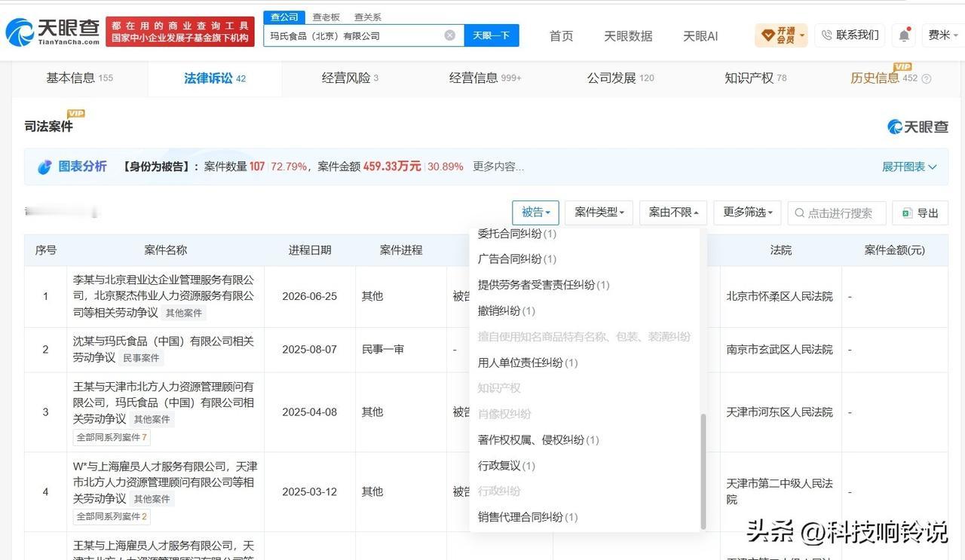Switch to 查关系 search tab
The image size is (965, 560).
(368, 17)
